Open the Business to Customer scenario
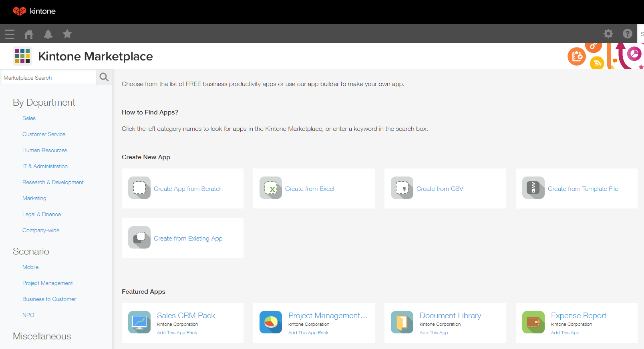 click(x=49, y=299)
